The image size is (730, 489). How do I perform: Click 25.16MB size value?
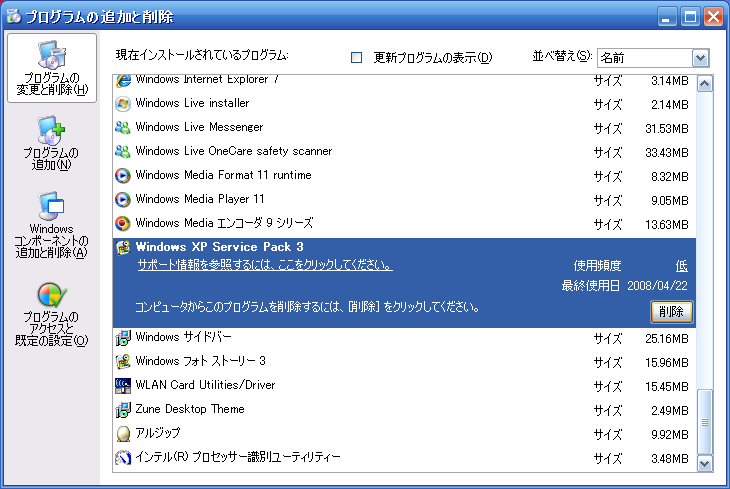pos(667,339)
